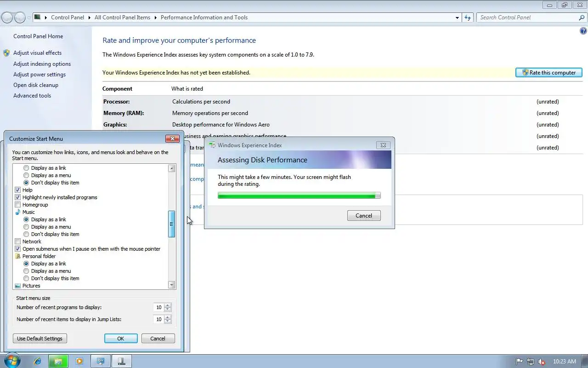
Task: Select Don't display this item under Music
Action: point(26,234)
